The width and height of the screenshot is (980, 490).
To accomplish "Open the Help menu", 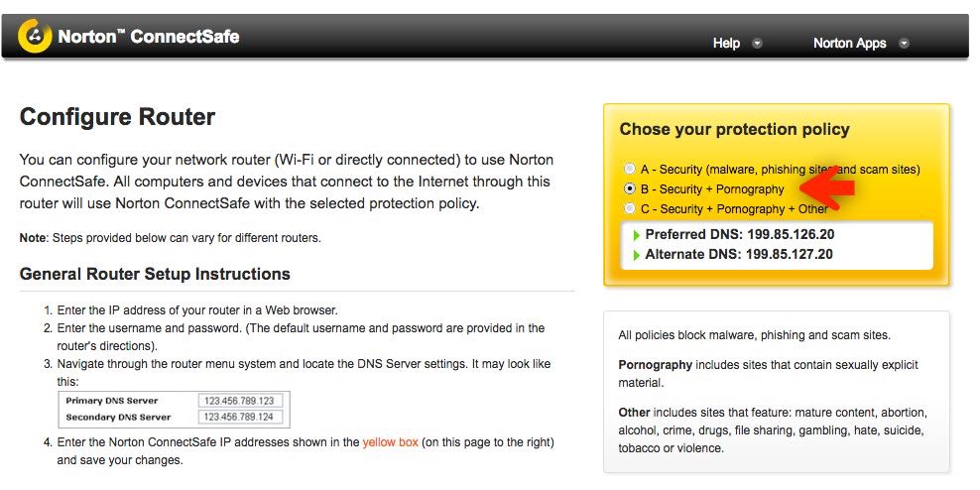I will [727, 44].
